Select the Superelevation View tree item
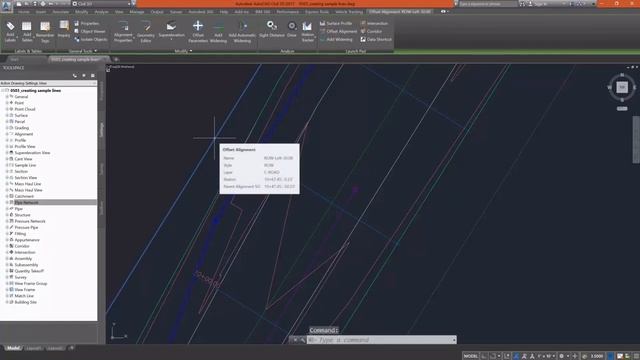Screen dimensions: 640x360 [x=32, y=153]
